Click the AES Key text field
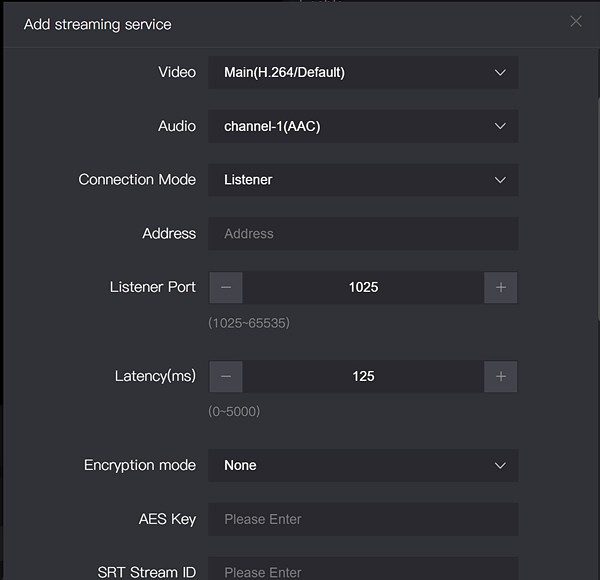The image size is (600, 580). [x=363, y=519]
